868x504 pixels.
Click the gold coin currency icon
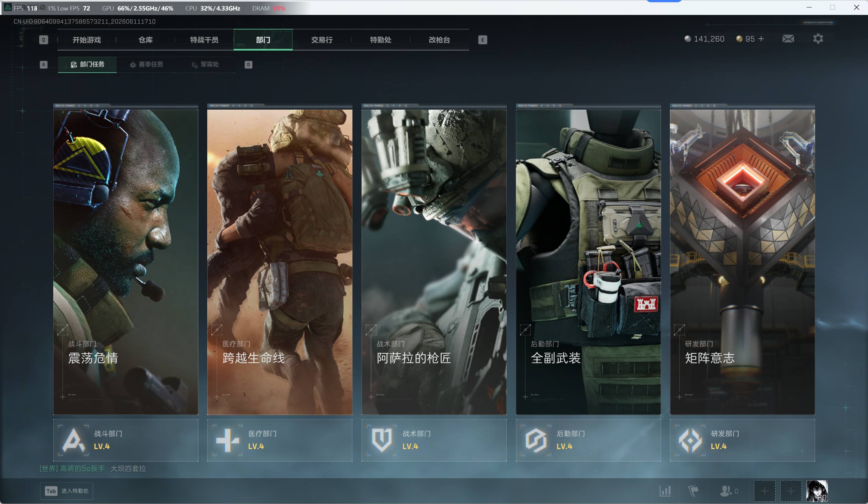739,39
